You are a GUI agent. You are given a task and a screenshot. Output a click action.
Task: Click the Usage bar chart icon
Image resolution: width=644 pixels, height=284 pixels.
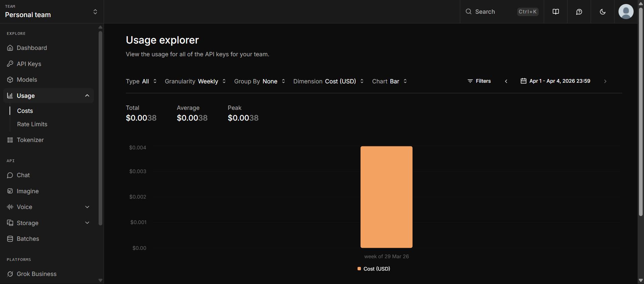coord(10,95)
